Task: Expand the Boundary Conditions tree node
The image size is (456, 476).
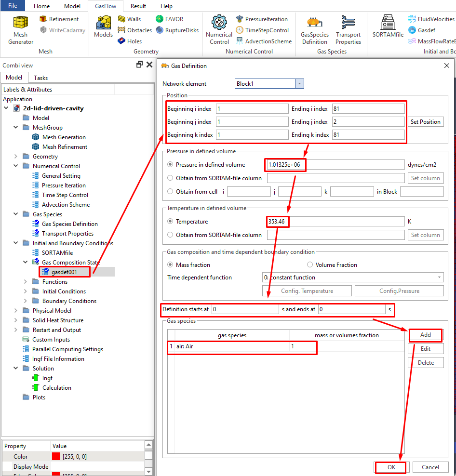Action: click(x=26, y=301)
